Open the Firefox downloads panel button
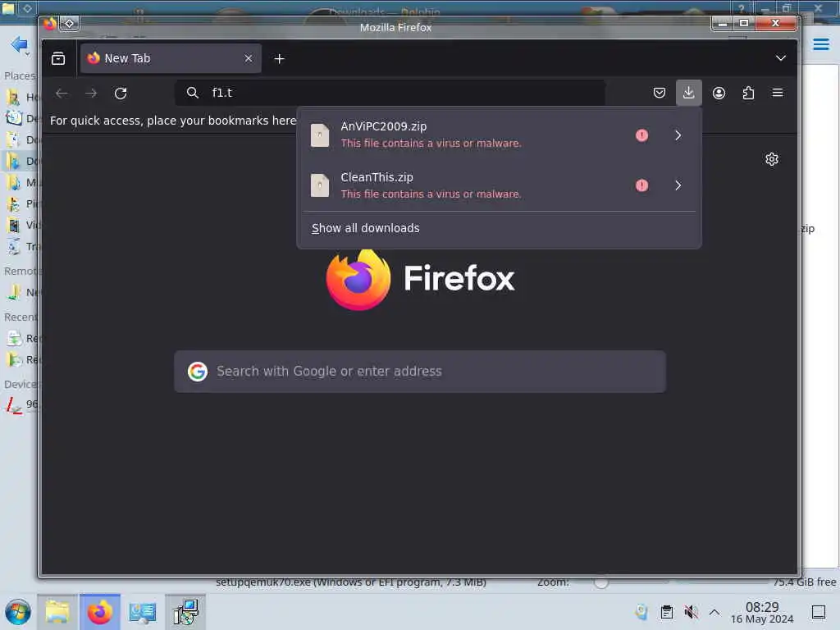 point(688,93)
